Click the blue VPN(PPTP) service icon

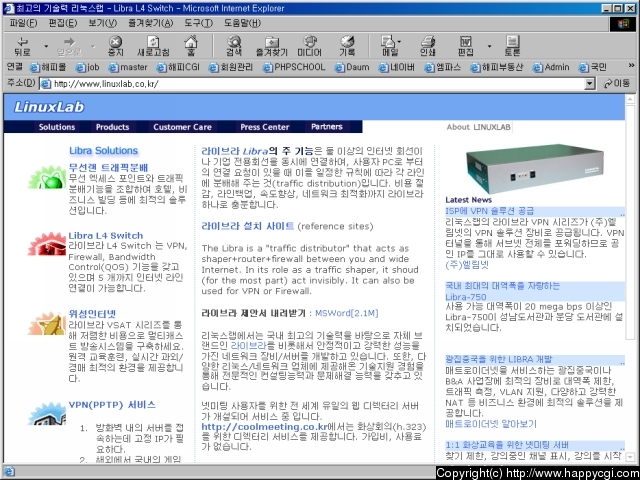47,413
